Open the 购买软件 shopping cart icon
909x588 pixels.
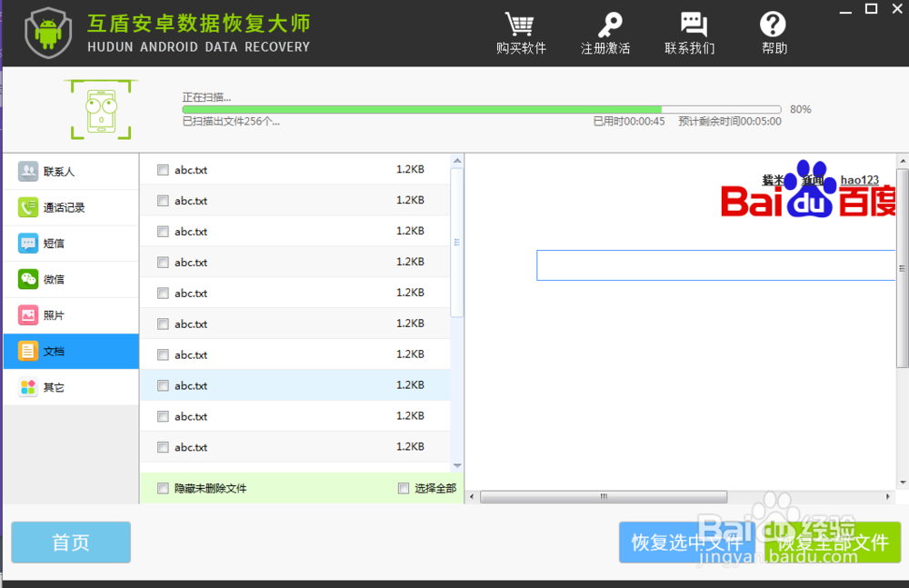520,25
